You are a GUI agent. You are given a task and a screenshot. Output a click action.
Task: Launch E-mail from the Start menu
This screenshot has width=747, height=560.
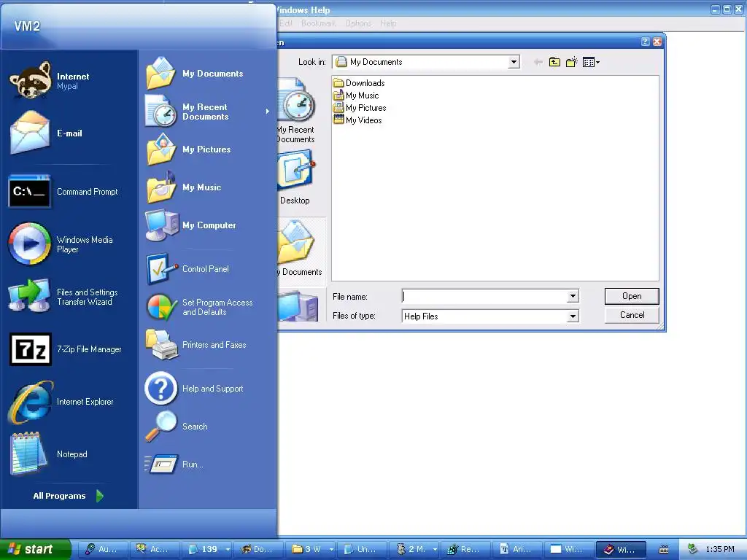[x=69, y=133]
